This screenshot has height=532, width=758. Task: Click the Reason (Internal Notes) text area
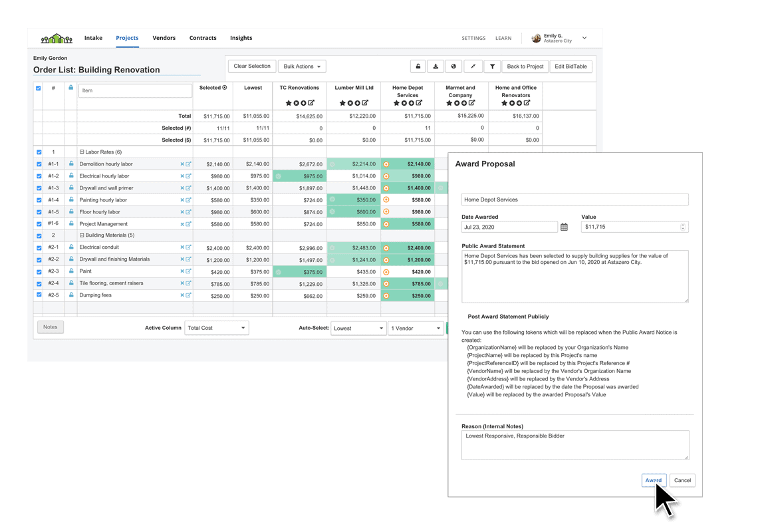(574, 445)
